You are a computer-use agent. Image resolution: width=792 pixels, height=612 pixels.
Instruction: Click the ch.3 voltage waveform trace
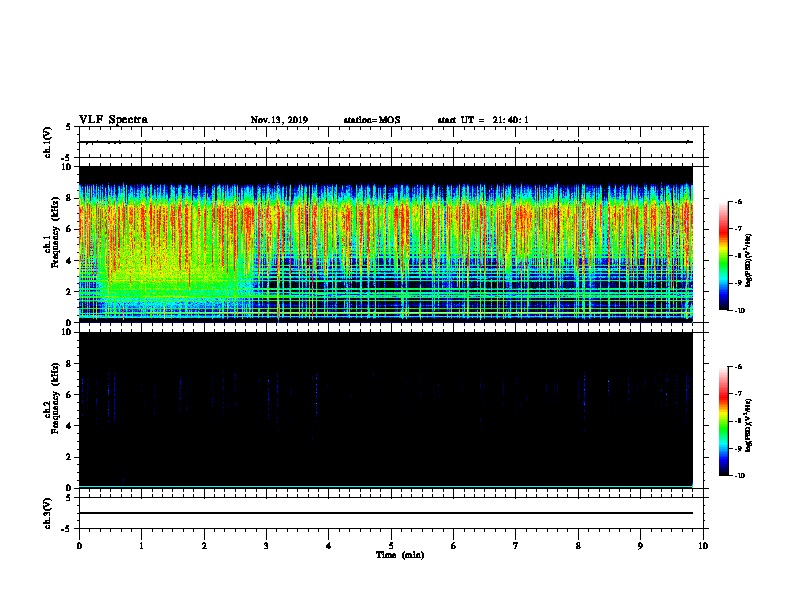coord(386,513)
